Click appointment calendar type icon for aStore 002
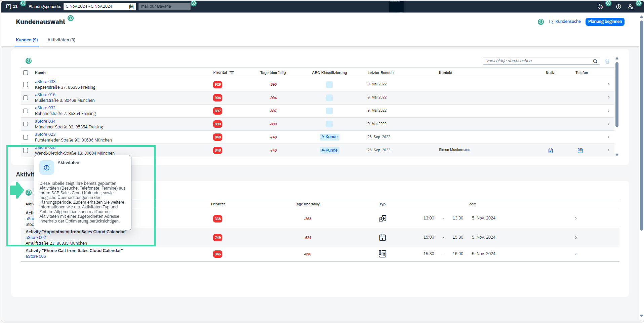644x323 pixels. 383,238
